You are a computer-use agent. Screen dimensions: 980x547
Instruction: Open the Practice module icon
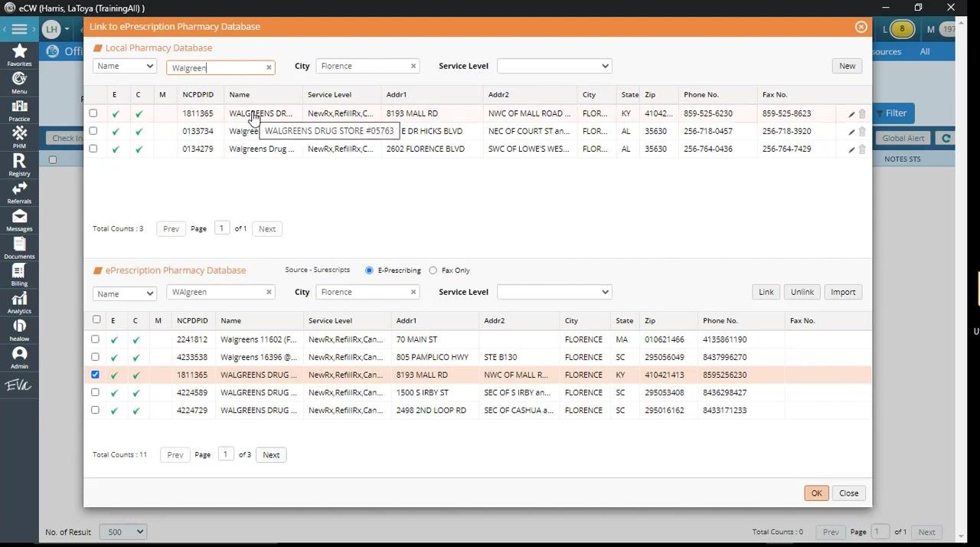coord(19,110)
